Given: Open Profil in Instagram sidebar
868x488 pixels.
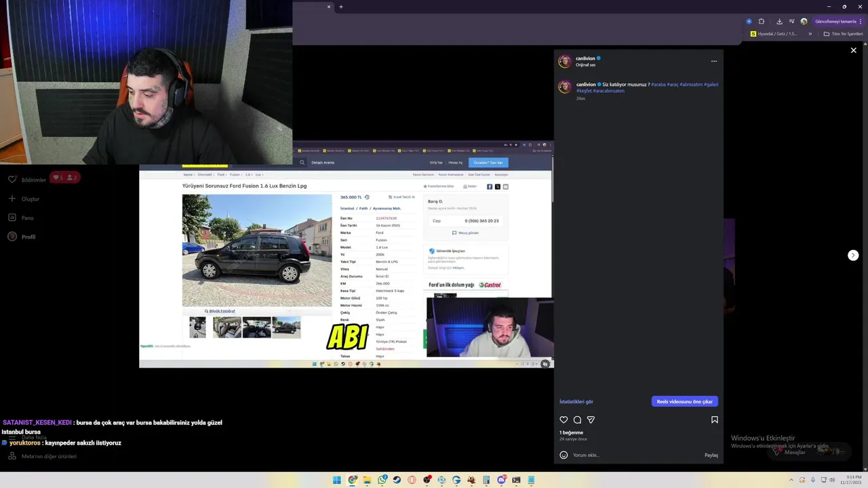Looking at the screenshot, I should pyautogui.click(x=22, y=237).
